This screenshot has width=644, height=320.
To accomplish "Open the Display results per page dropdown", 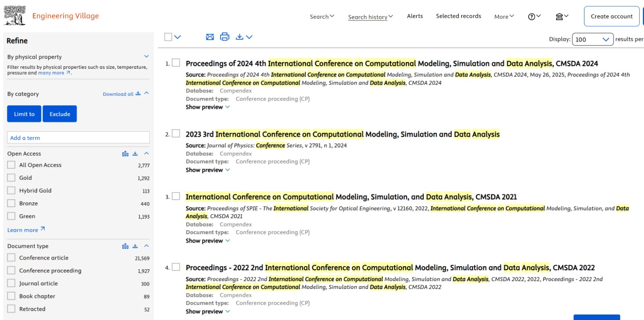I will pyautogui.click(x=592, y=39).
